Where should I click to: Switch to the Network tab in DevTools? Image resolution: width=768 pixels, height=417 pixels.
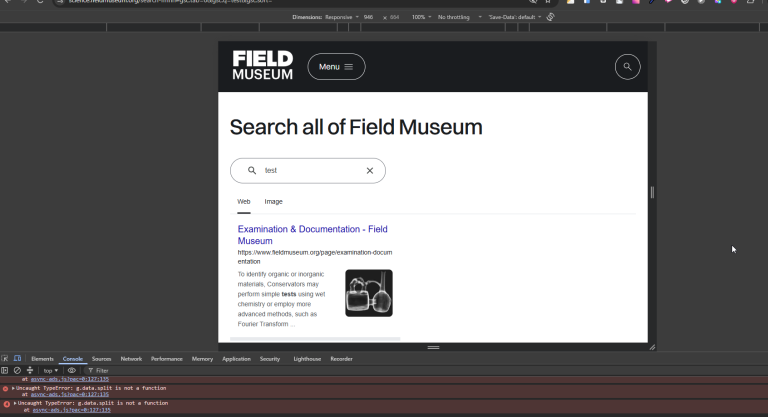pos(131,359)
